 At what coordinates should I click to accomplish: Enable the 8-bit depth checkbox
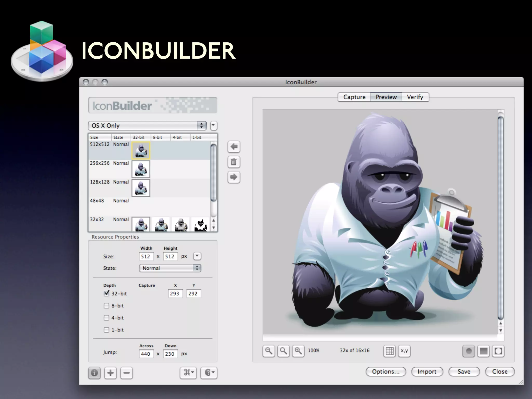tap(107, 306)
